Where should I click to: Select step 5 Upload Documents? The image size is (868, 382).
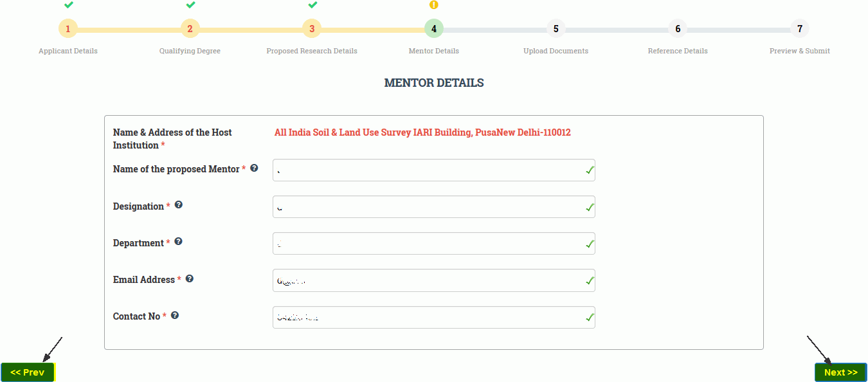click(x=556, y=29)
